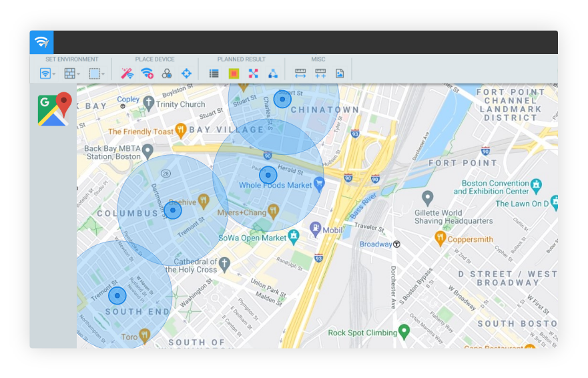588x378 pixels.
Task: Click the red-blue mesh links icon
Action: pos(254,73)
